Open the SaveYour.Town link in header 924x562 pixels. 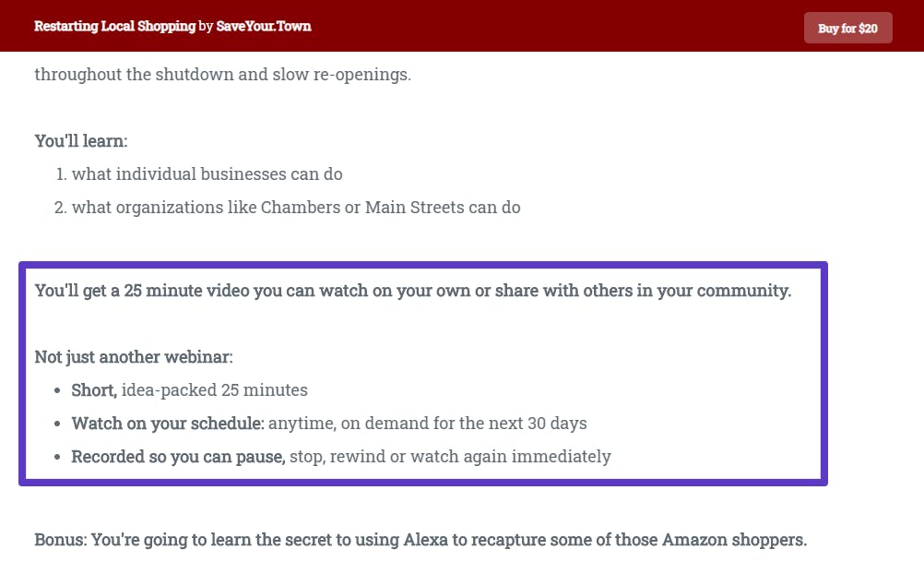[264, 26]
